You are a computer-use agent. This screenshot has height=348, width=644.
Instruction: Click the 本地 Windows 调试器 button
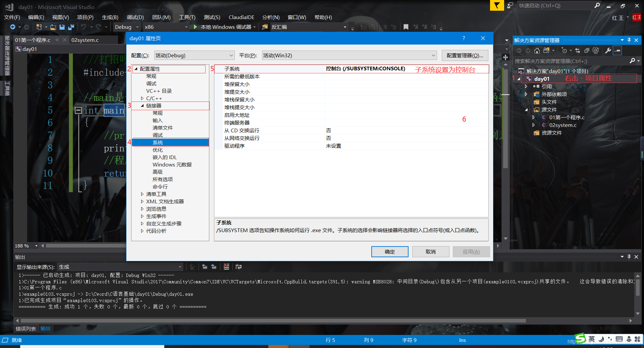point(225,27)
